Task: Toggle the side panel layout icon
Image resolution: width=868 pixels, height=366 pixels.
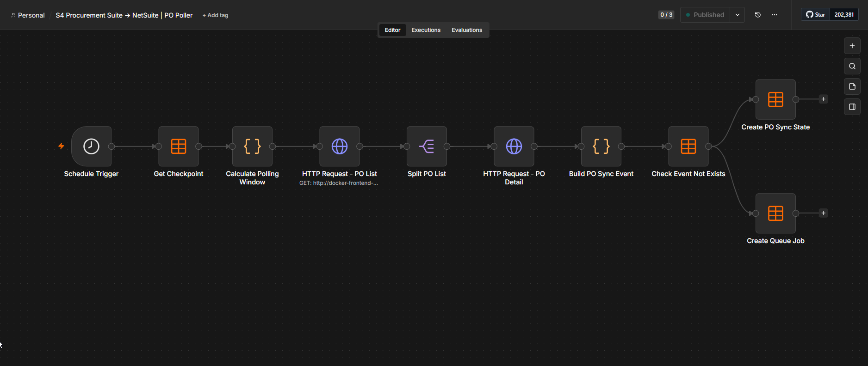Action: pos(852,107)
